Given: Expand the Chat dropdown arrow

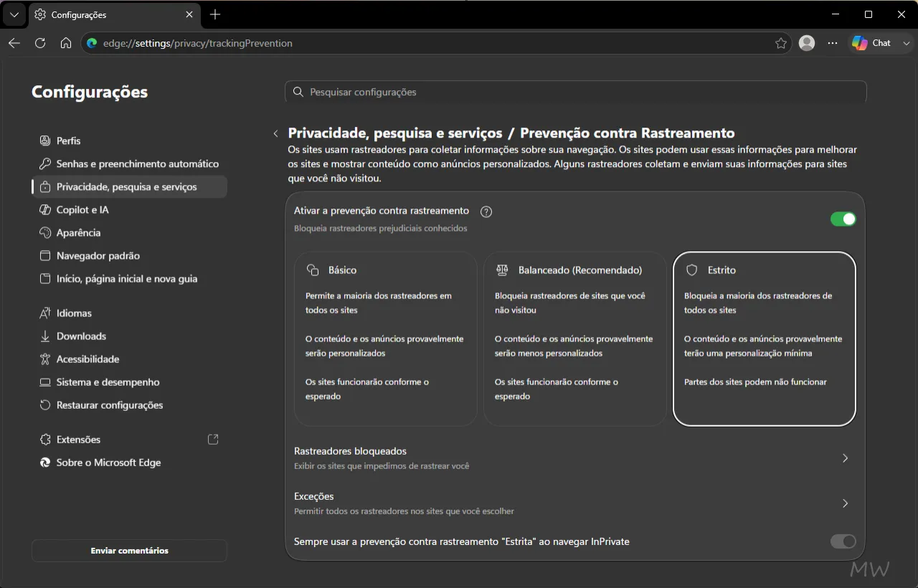Looking at the screenshot, I should pyautogui.click(x=907, y=43).
